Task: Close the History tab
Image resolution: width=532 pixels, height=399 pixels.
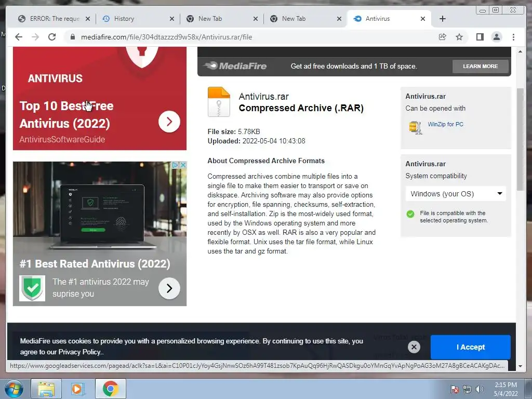Action: 172,19
